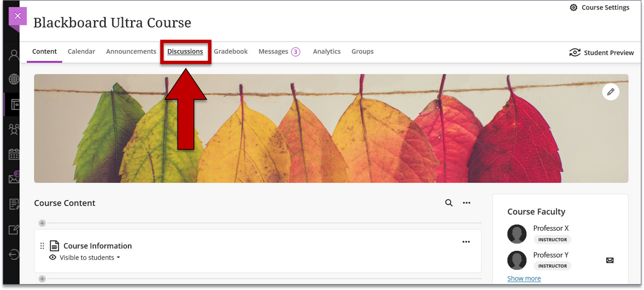Switch to the Calendar tab
644x290 pixels.
pos(81,51)
